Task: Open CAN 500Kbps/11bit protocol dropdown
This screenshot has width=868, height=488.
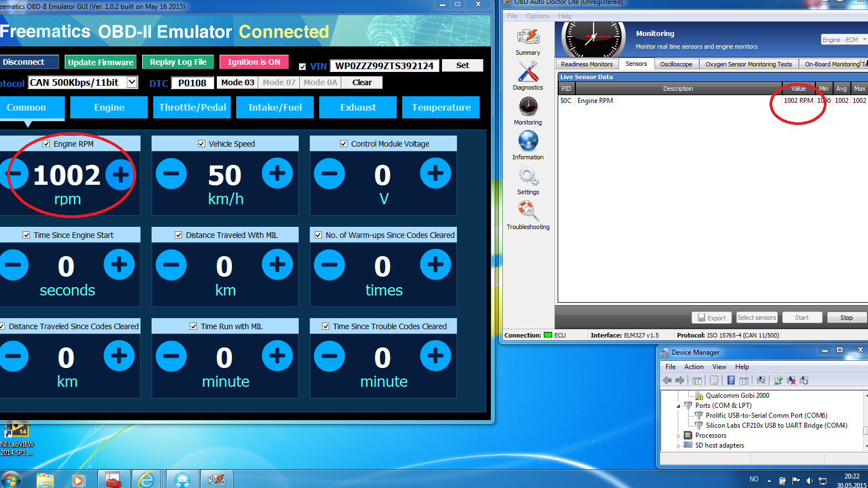Action: coord(132,82)
